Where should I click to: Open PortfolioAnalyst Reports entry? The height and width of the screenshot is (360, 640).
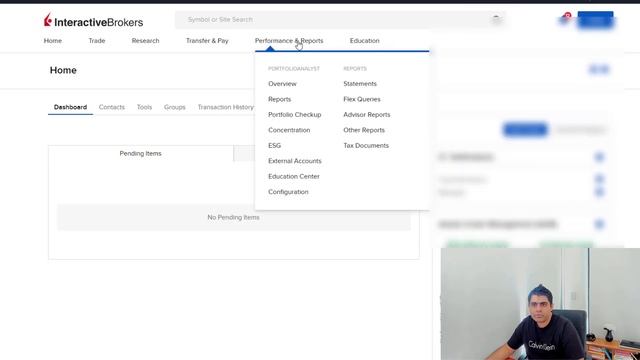coord(280,99)
